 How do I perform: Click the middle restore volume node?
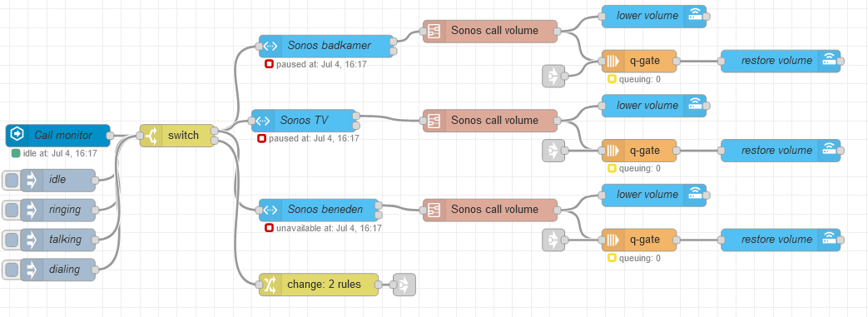pyautogui.click(x=780, y=151)
